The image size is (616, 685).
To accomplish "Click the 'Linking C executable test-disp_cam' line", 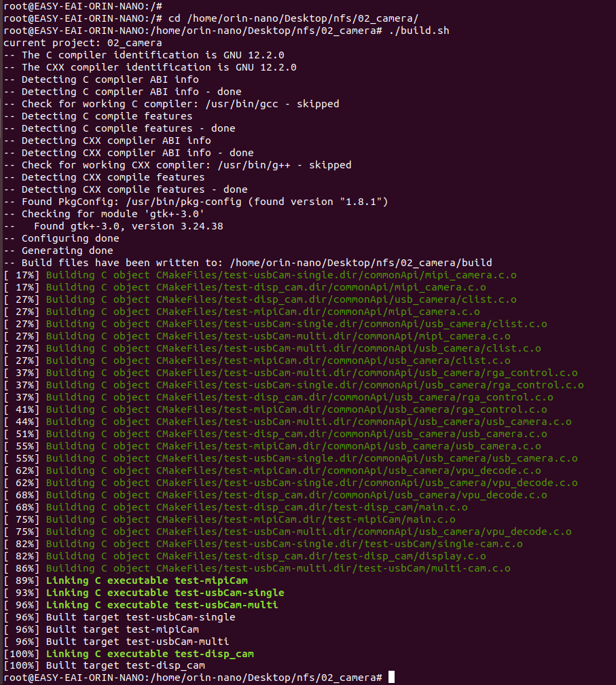I will tap(149, 654).
